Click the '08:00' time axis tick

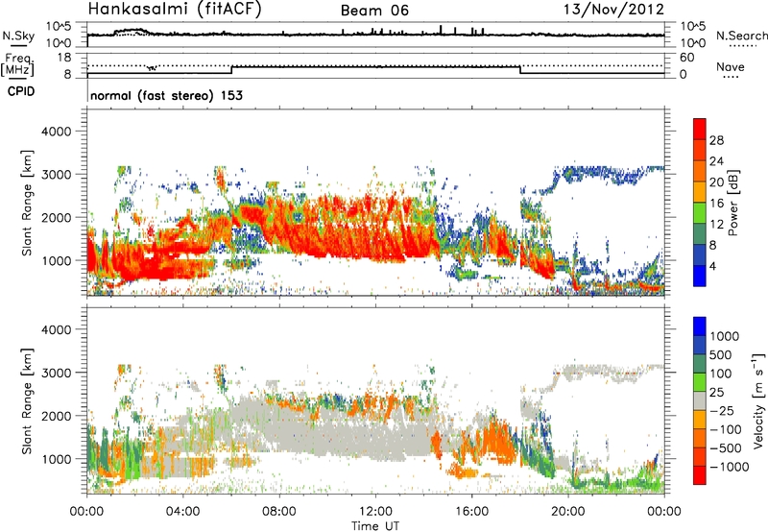click(x=279, y=511)
